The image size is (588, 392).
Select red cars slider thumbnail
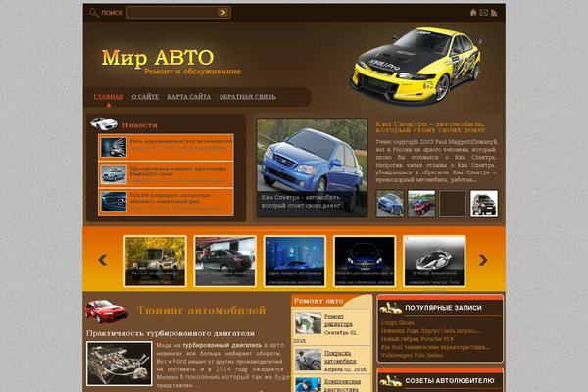(421, 203)
